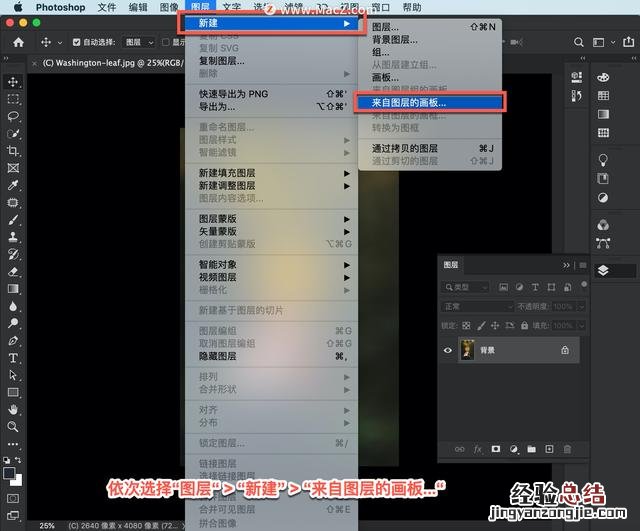Hide the 背景 layer with eye icon
Screen dimensions: 640x531
click(x=447, y=351)
